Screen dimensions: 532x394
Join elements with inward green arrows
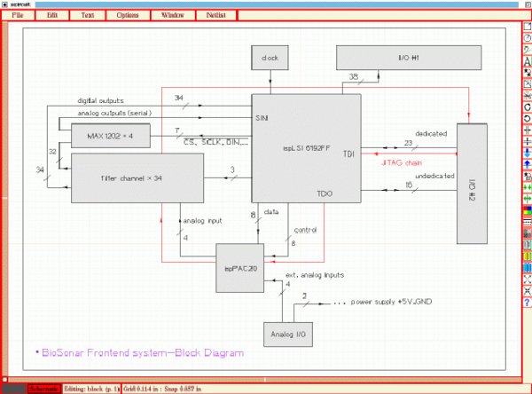click(x=528, y=187)
